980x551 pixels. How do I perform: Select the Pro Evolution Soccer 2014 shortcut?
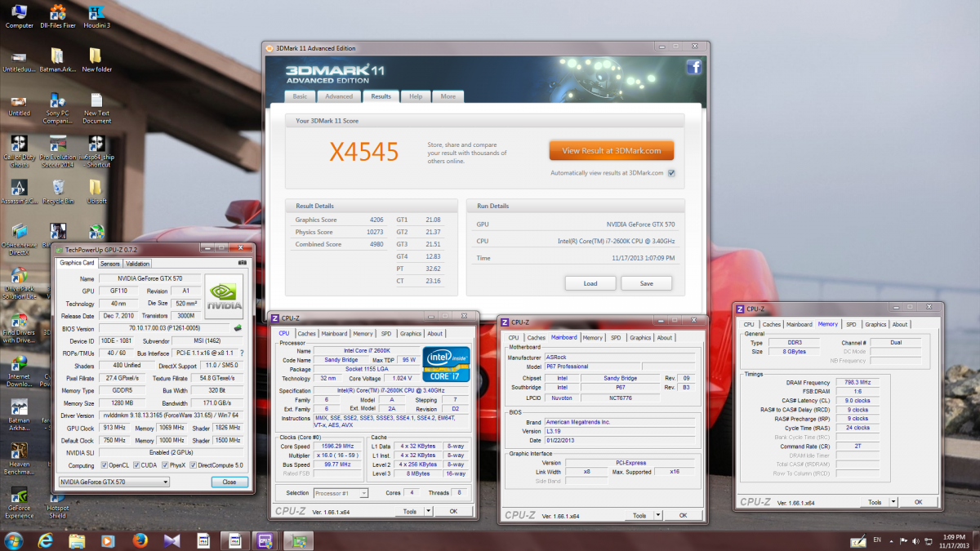coord(57,152)
